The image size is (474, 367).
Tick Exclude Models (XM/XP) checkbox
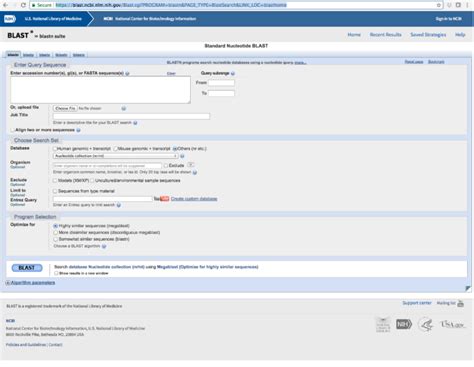pyautogui.click(x=55, y=181)
